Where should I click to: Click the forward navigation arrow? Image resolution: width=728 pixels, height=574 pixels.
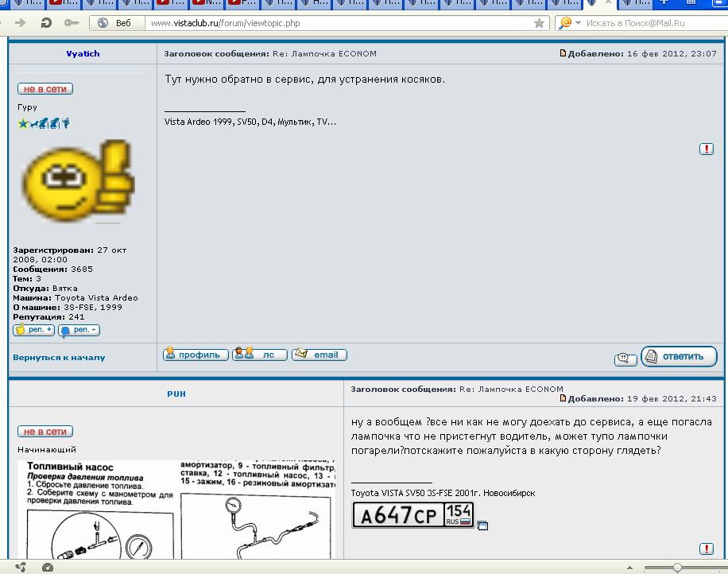[x=20, y=23]
